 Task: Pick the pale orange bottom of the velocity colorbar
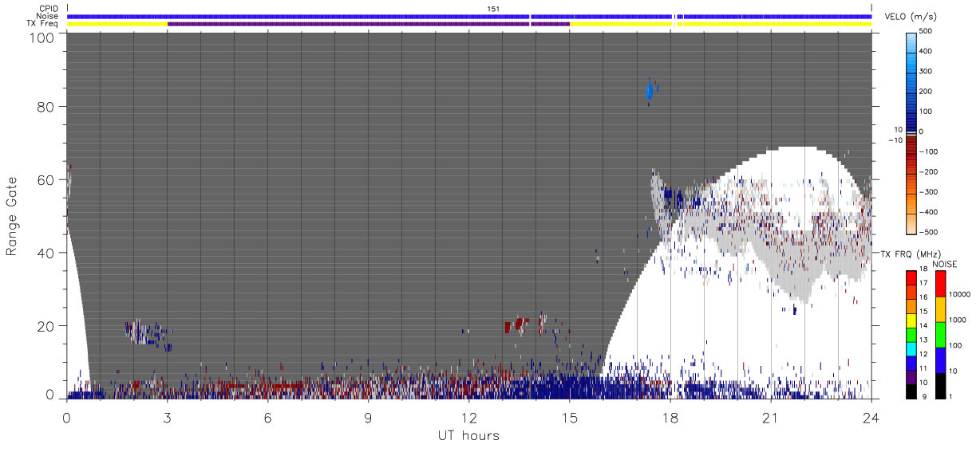(911, 225)
